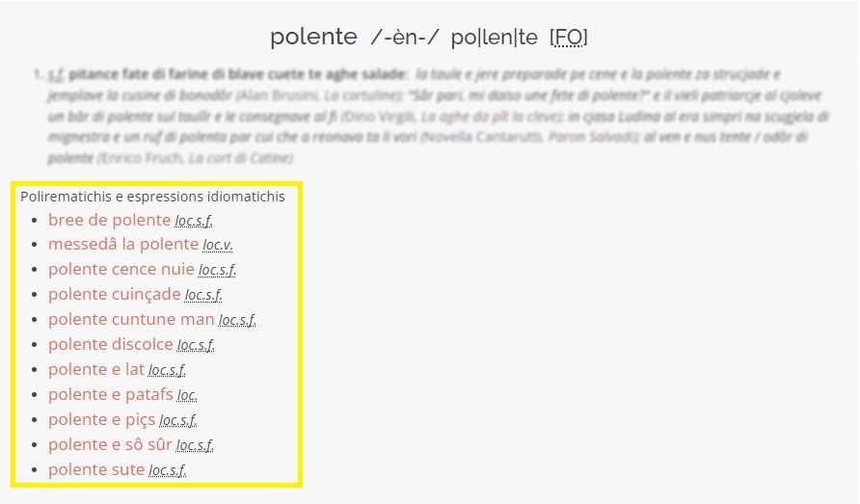
Task: Click the [FO] abbreviation in the headword
Action: pyautogui.click(x=568, y=38)
